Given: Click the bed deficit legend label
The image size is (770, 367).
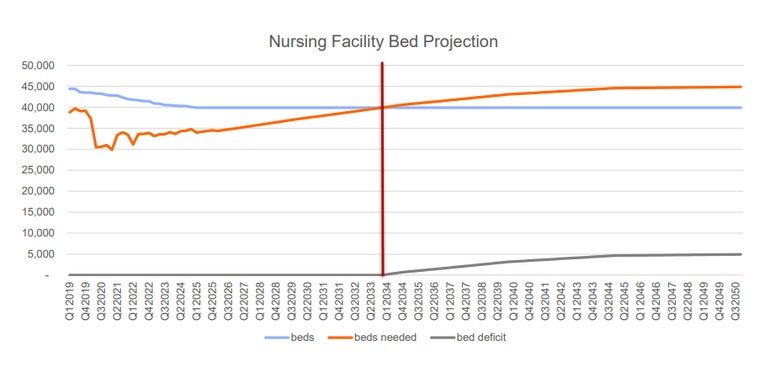Looking at the screenshot, I should (x=481, y=338).
